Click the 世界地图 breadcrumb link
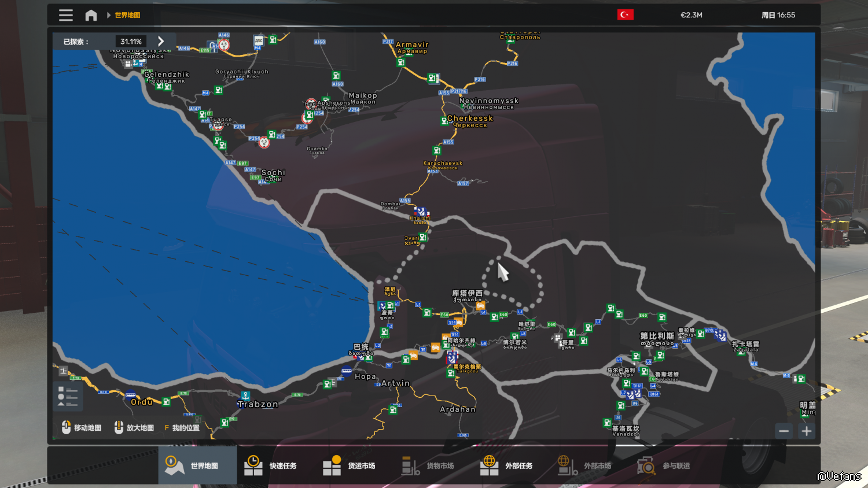 coord(127,15)
